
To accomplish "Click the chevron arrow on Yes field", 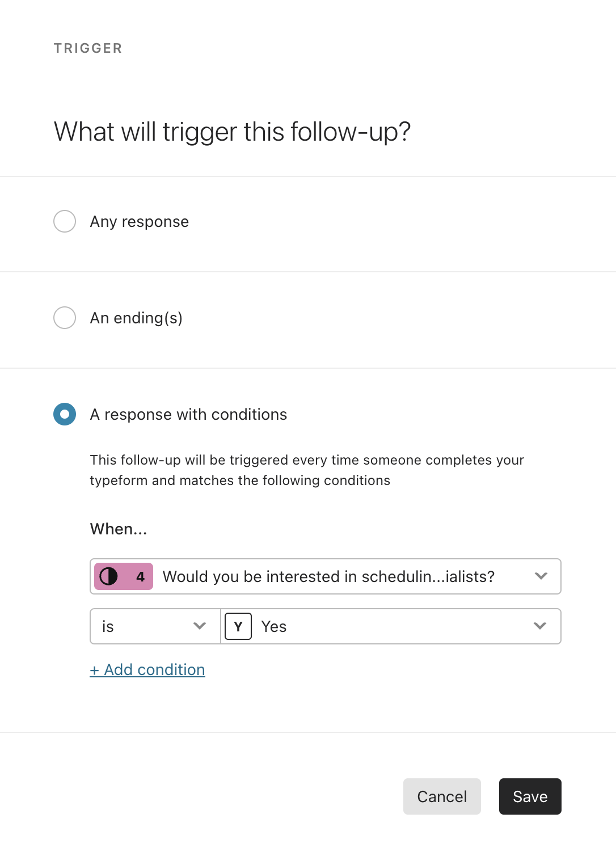I will 540,626.
